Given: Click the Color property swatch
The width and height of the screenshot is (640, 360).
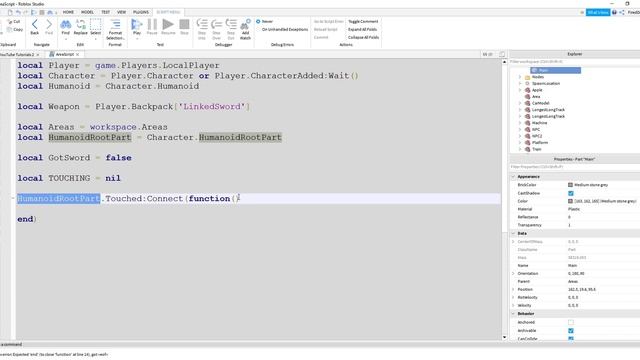Looking at the screenshot, I should click(570, 201).
